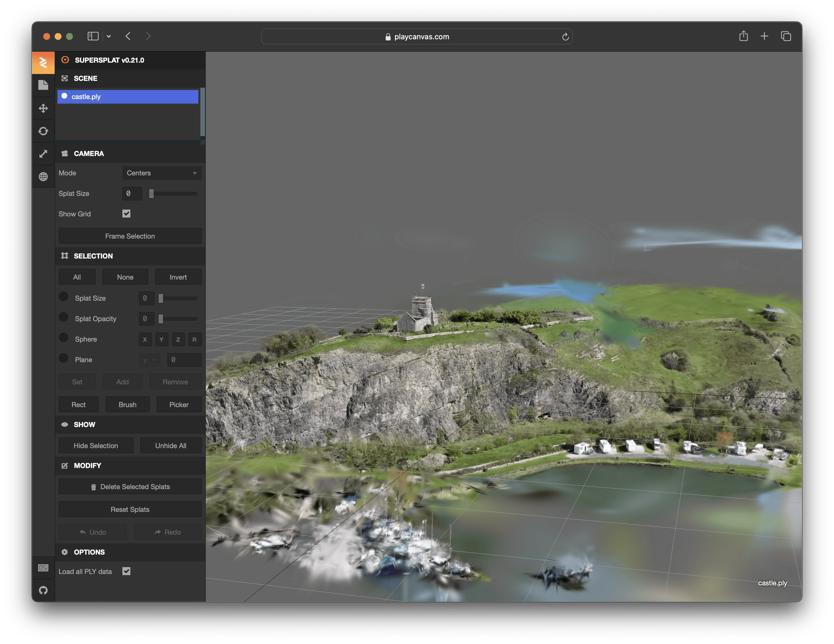The height and width of the screenshot is (644, 834).
Task: Click the playcanvas.com address bar
Action: click(x=417, y=37)
